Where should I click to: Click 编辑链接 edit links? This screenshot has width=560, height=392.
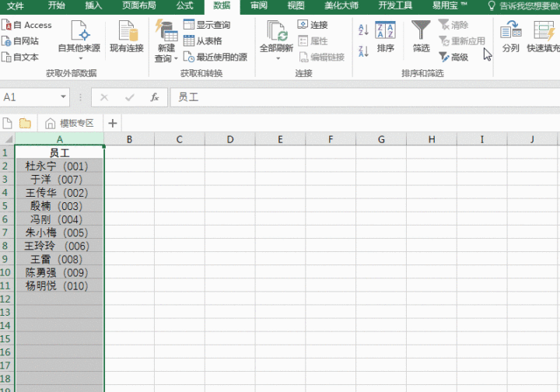click(x=321, y=57)
